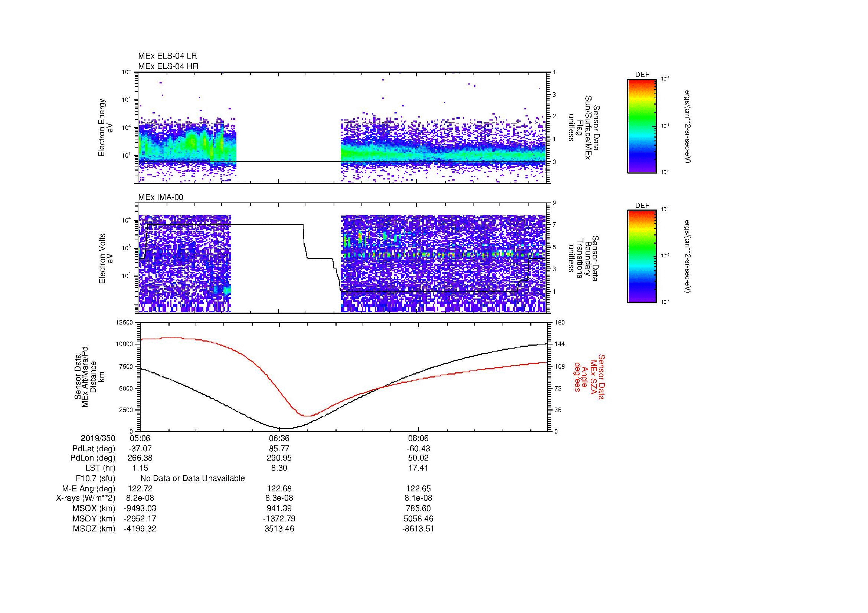Click the MSOZ value '-8613.51'
Screen dimensions: 868x613
pyautogui.click(x=419, y=529)
